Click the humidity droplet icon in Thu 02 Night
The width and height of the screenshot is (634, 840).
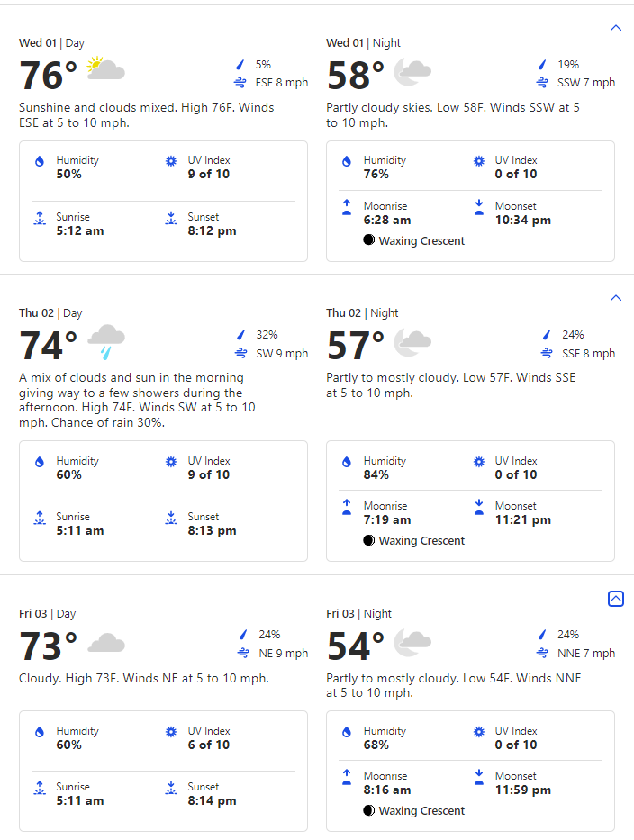coord(347,462)
